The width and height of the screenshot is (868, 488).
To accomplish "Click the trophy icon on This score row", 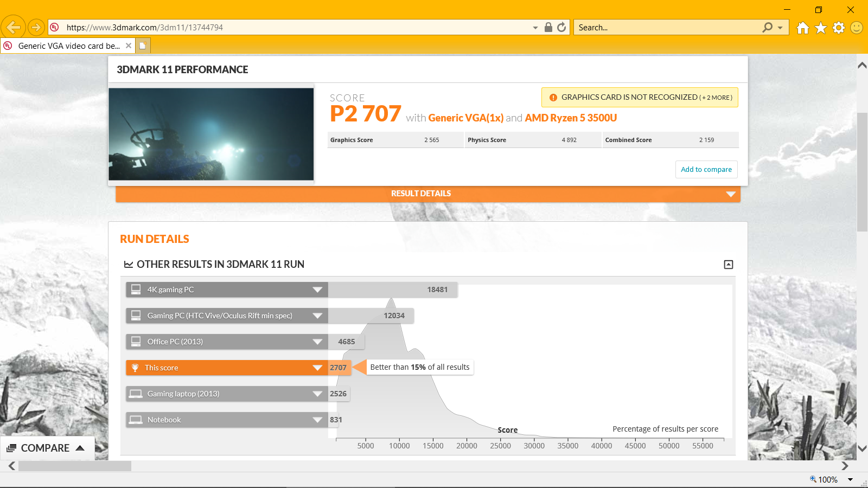I will pyautogui.click(x=135, y=368).
